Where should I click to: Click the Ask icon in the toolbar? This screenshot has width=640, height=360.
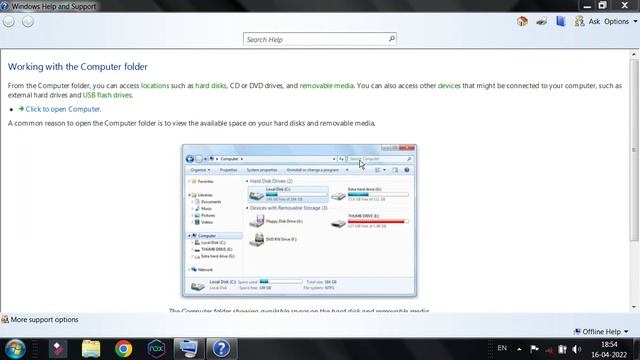[x=587, y=21]
